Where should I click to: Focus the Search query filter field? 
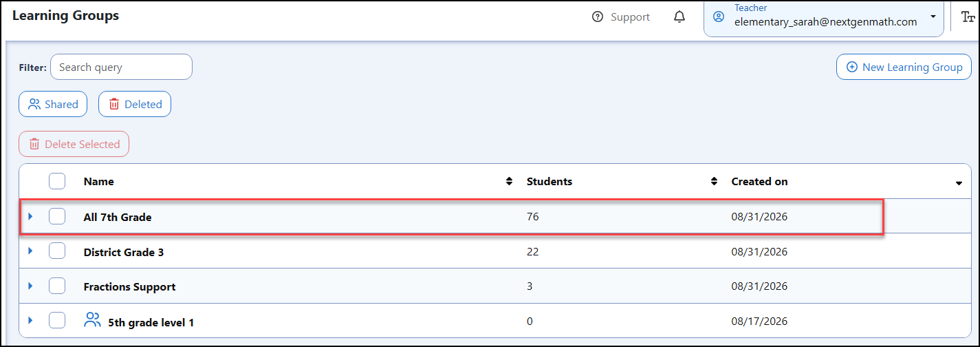121,67
